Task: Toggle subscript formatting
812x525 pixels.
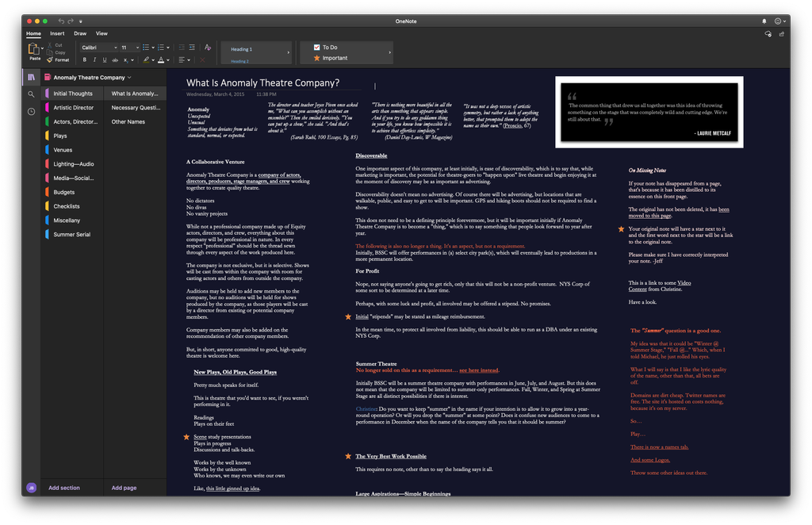Action: coord(125,60)
